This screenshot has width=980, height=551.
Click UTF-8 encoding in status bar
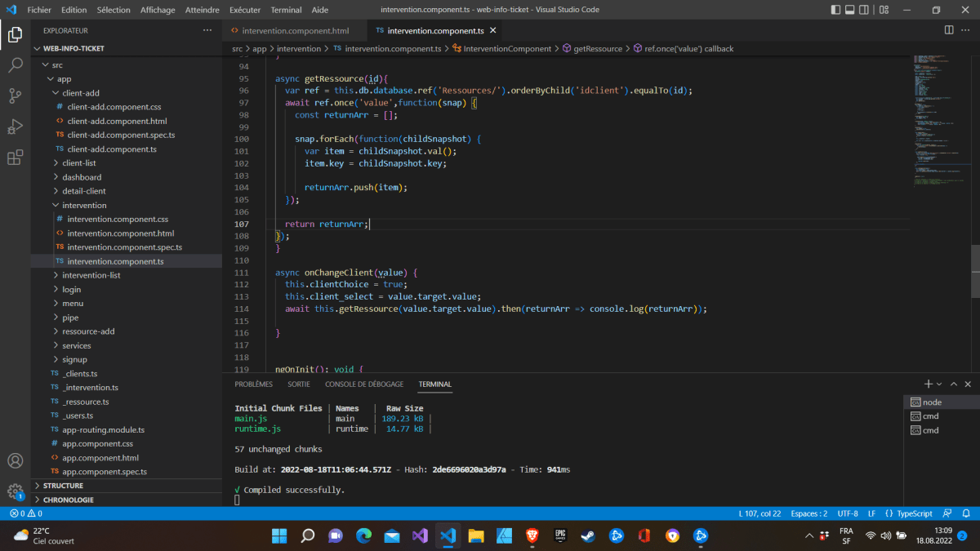[x=848, y=513]
